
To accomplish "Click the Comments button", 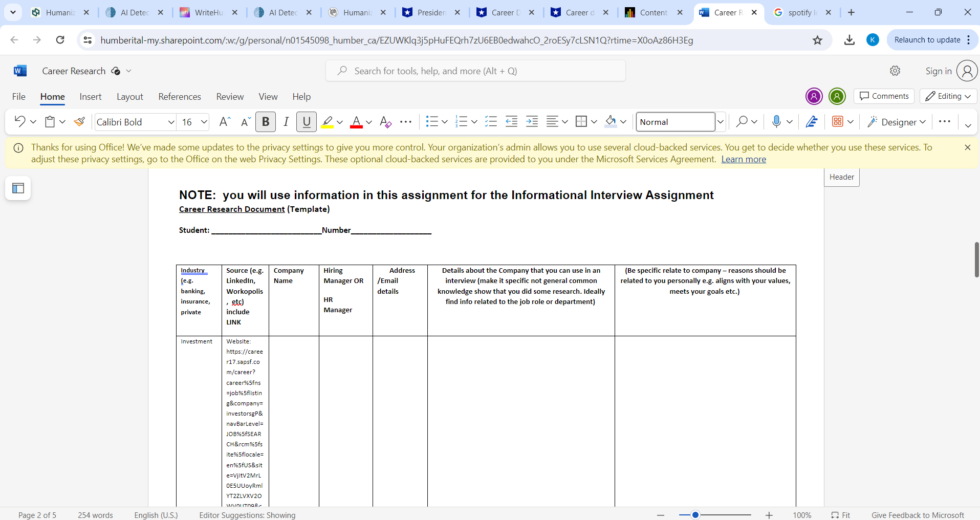I will coord(884,96).
